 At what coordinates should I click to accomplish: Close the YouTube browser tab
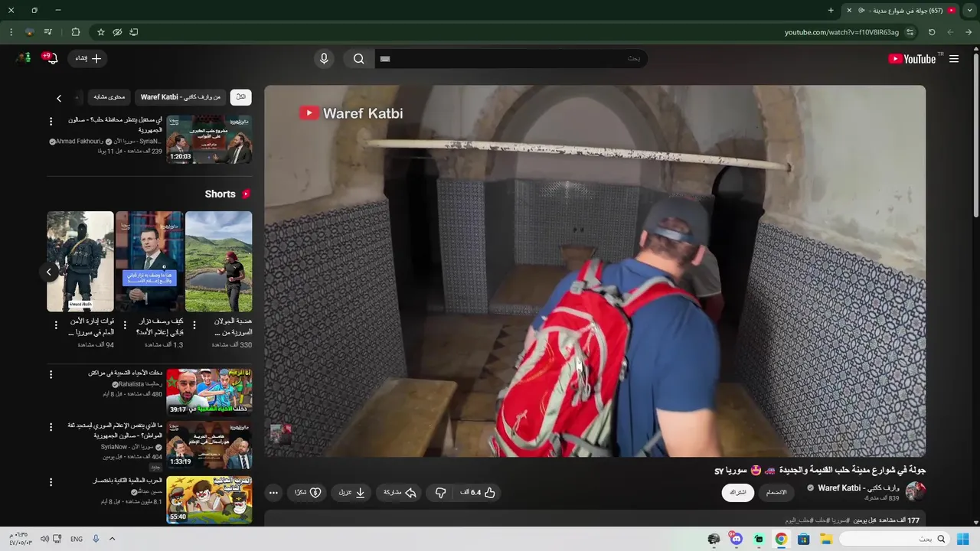click(848, 10)
